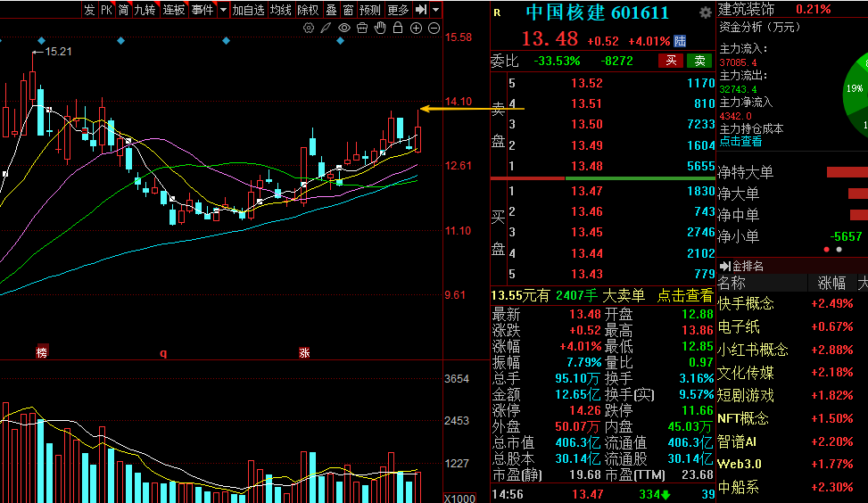Click the green 卖 sell button
The image size is (868, 503).
[x=699, y=61]
